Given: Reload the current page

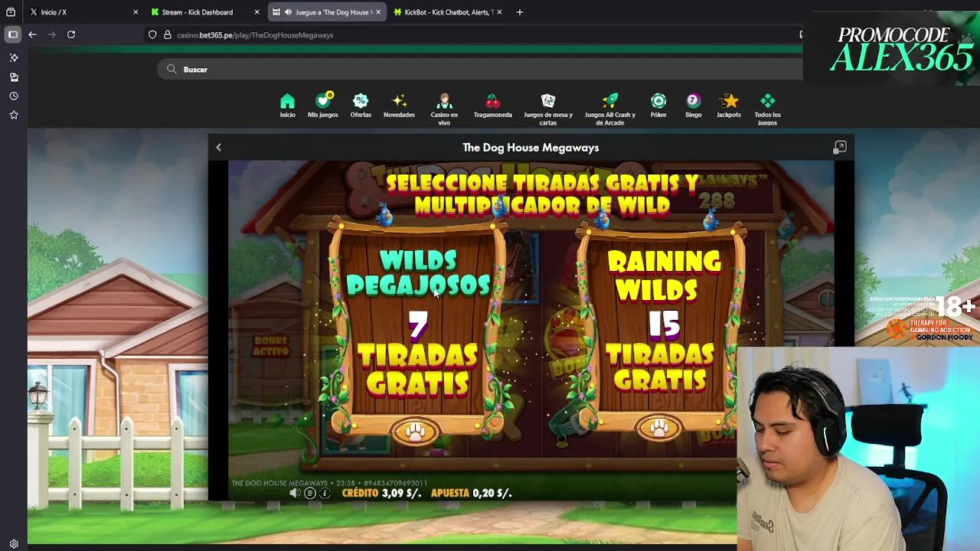Looking at the screenshot, I should pyautogui.click(x=71, y=34).
